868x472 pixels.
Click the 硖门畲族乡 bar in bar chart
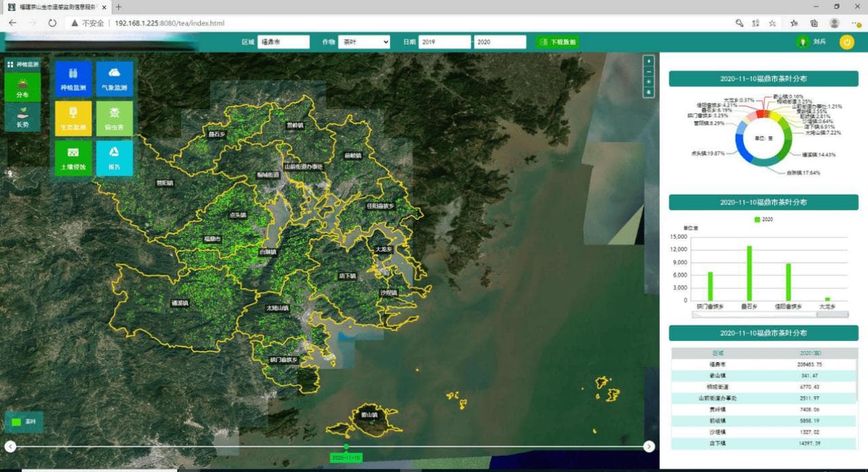coord(710,286)
